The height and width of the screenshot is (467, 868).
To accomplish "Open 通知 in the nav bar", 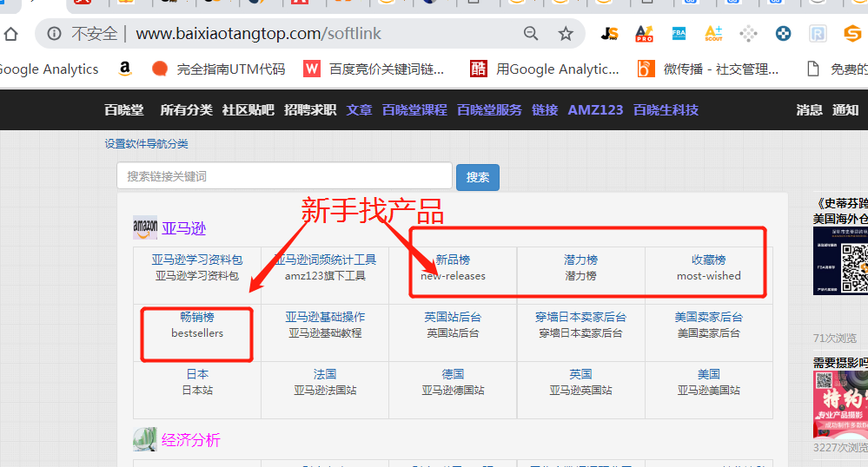I will click(845, 110).
